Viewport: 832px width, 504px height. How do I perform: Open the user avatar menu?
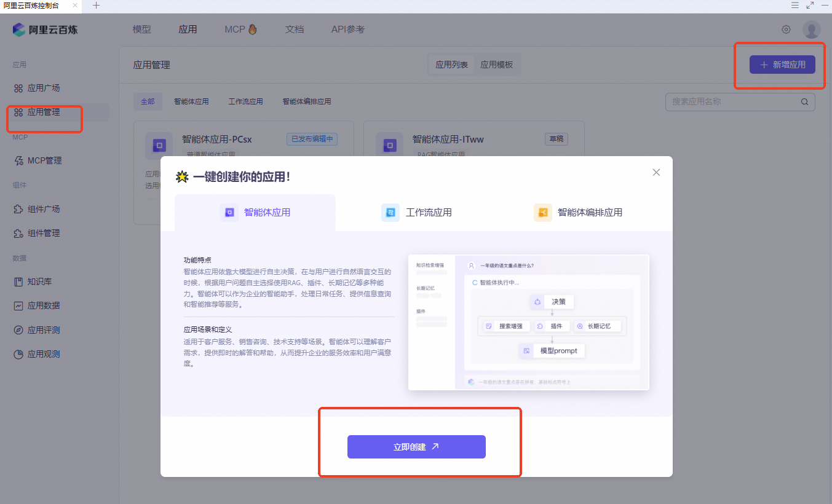click(x=812, y=30)
